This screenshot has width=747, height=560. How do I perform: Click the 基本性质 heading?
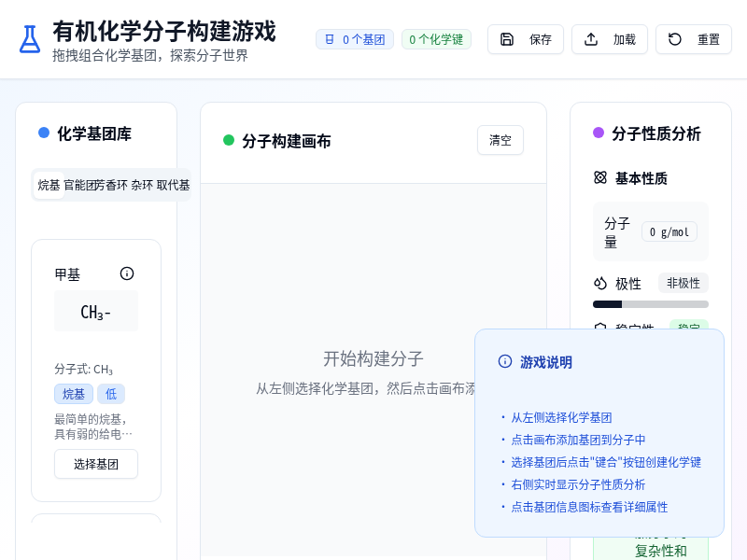(641, 178)
